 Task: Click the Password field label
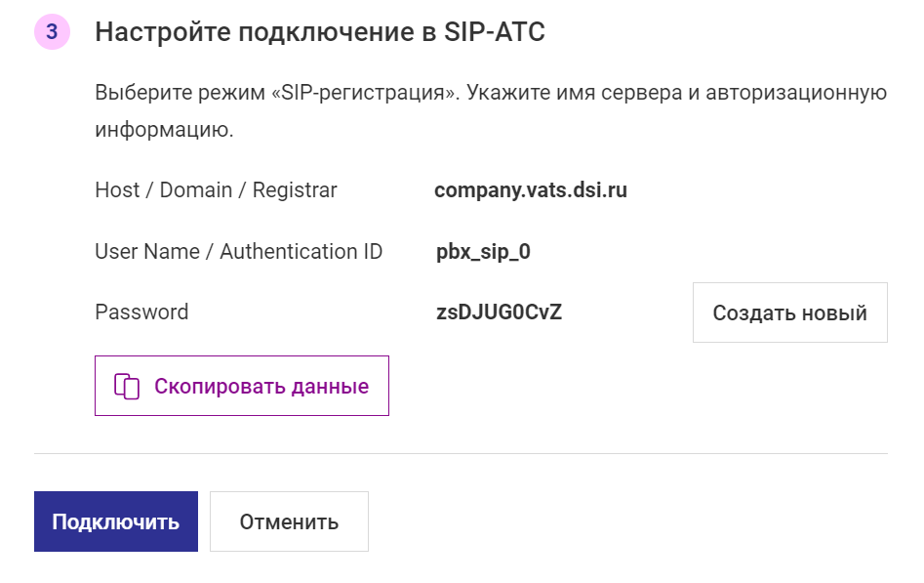[x=141, y=312]
